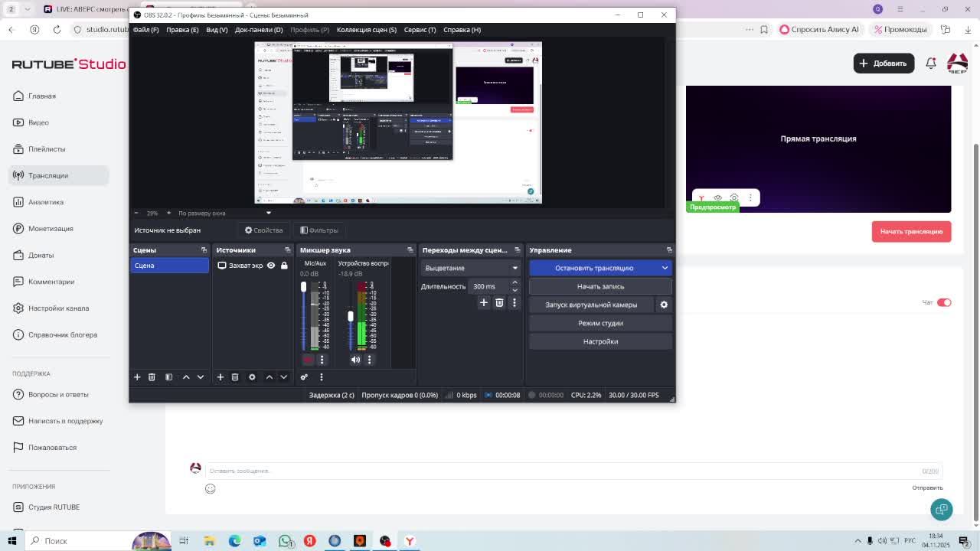Viewport: 980px width, 551px height.
Task: Open Устройство воспр channel three-dot options
Action: point(369,360)
